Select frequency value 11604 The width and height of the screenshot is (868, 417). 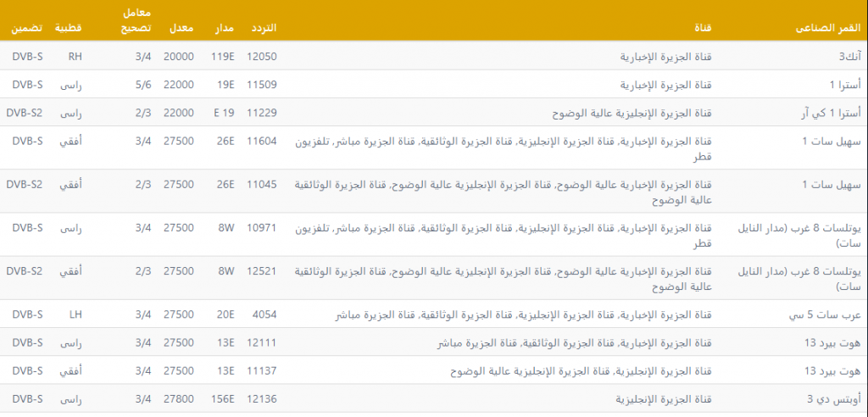261,142
